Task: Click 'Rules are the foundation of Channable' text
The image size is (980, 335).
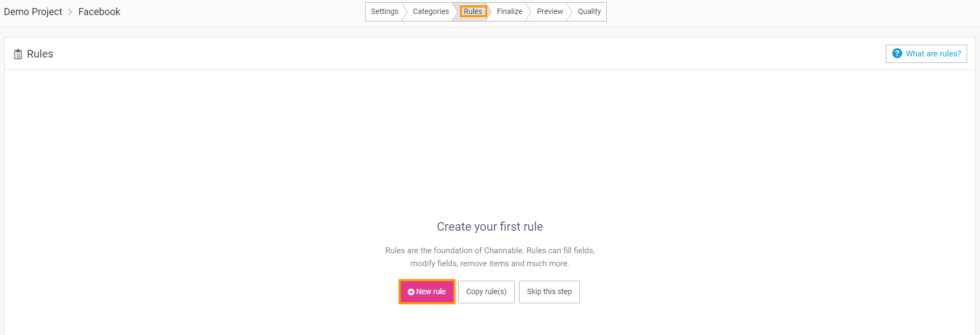Action: pyautogui.click(x=454, y=251)
